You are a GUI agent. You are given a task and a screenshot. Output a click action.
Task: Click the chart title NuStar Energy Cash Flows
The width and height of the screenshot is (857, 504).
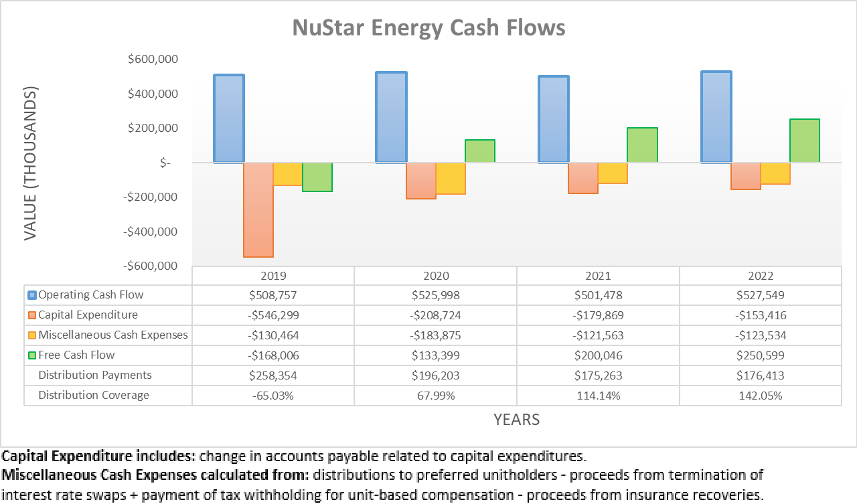pyautogui.click(x=428, y=28)
